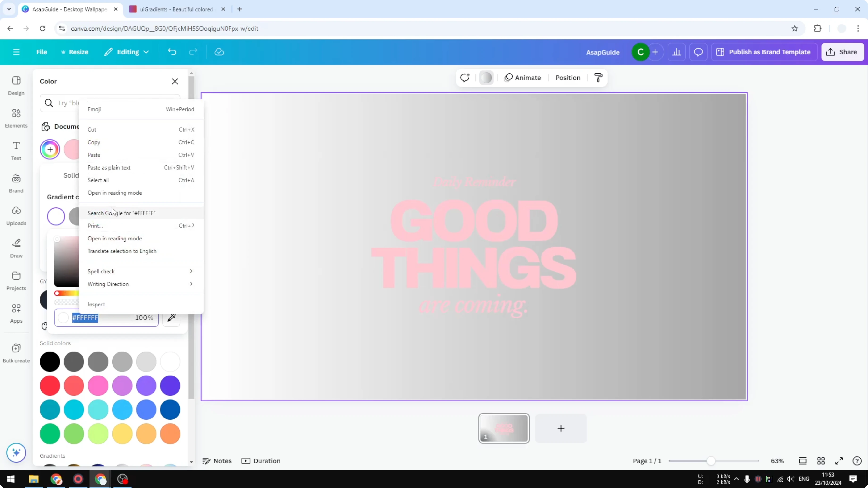The height and width of the screenshot is (488, 868).
Task: Click Search Google for "#FFFFFF"
Action: click(x=141, y=213)
